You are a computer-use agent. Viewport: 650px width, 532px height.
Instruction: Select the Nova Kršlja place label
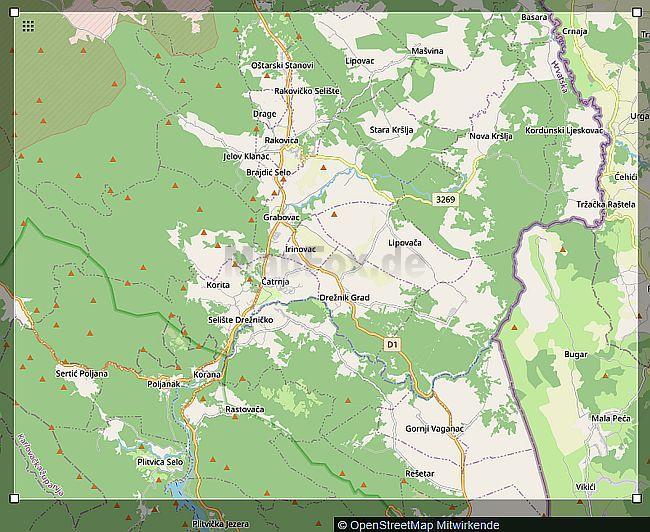tap(490, 136)
